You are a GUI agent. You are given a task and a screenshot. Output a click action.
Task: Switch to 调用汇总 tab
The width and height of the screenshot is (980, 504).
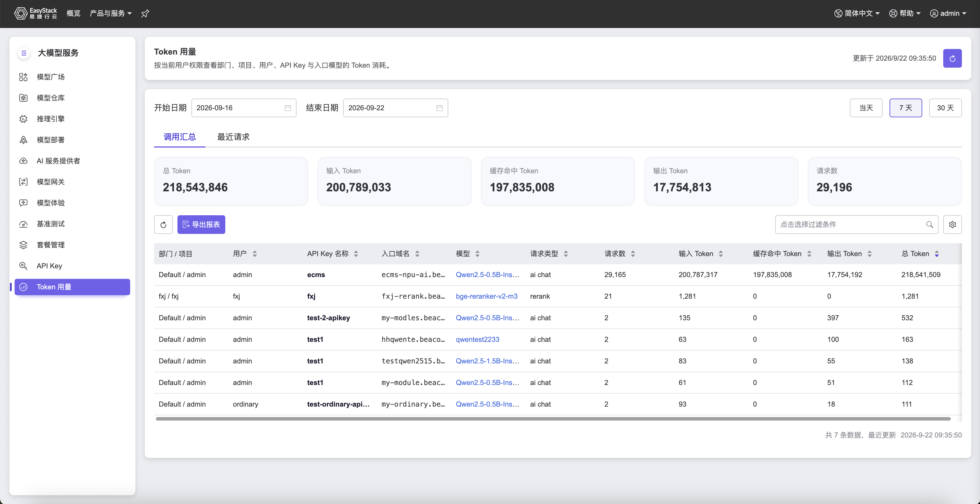pos(179,137)
